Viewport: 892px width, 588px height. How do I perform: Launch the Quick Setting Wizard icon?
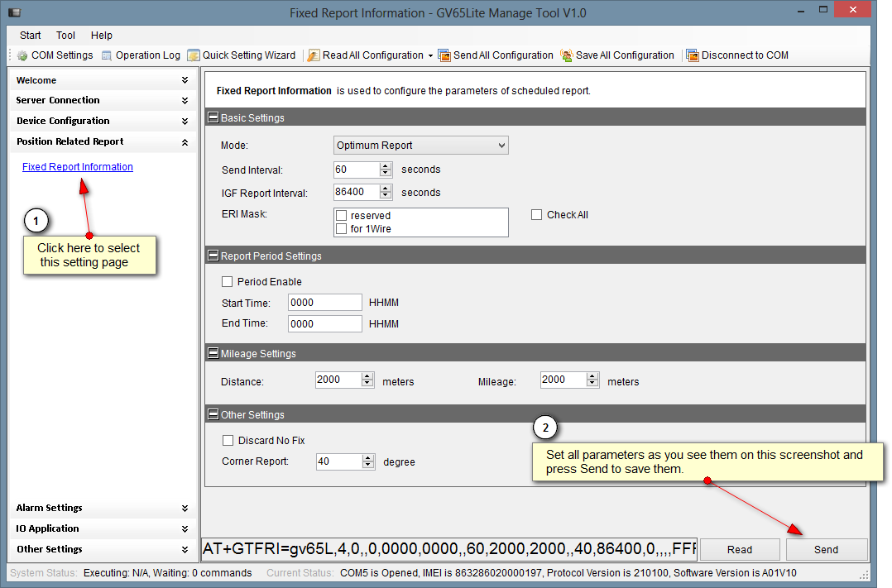click(194, 55)
